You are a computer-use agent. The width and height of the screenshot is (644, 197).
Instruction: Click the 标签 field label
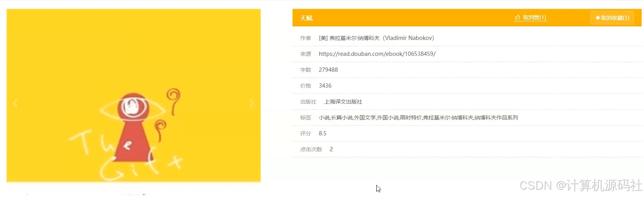point(306,118)
